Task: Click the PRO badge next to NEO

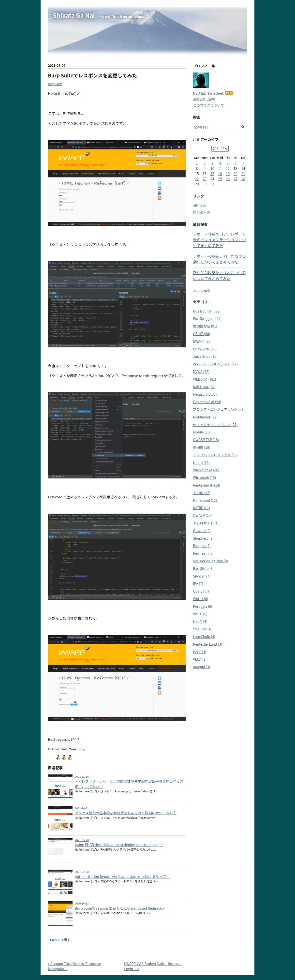Action: coord(229,93)
